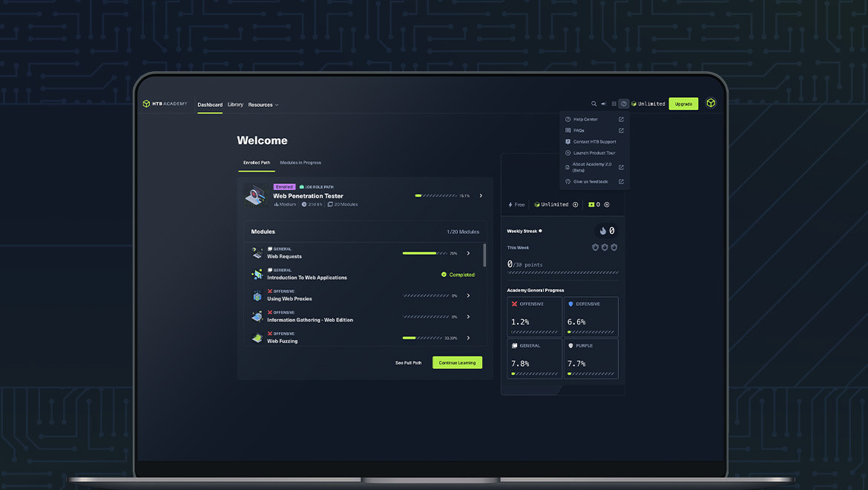This screenshot has width=868, height=490.
Task: Click the plus icon beside Unlimited cubes
Action: 575,205
